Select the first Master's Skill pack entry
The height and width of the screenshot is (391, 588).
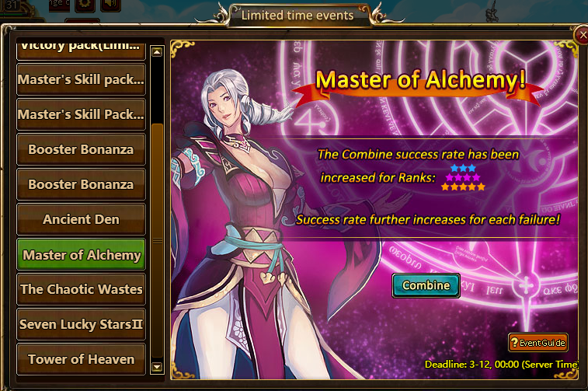point(81,79)
